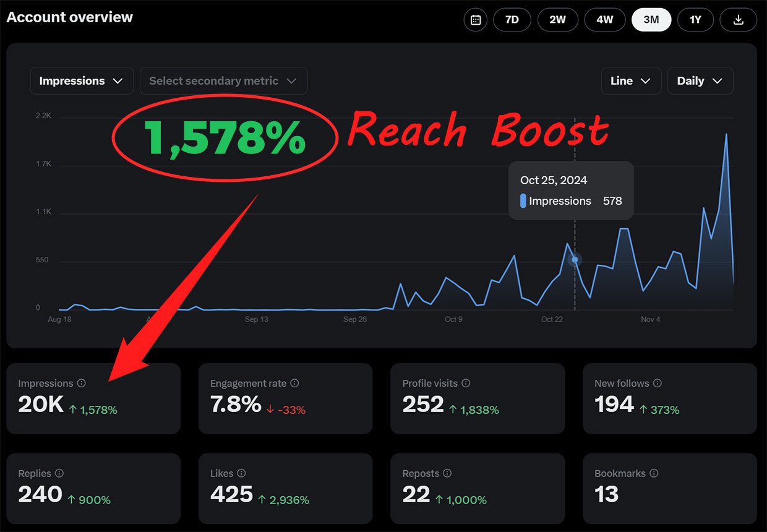
Task: Open the Line chart type dropdown
Action: tap(630, 81)
